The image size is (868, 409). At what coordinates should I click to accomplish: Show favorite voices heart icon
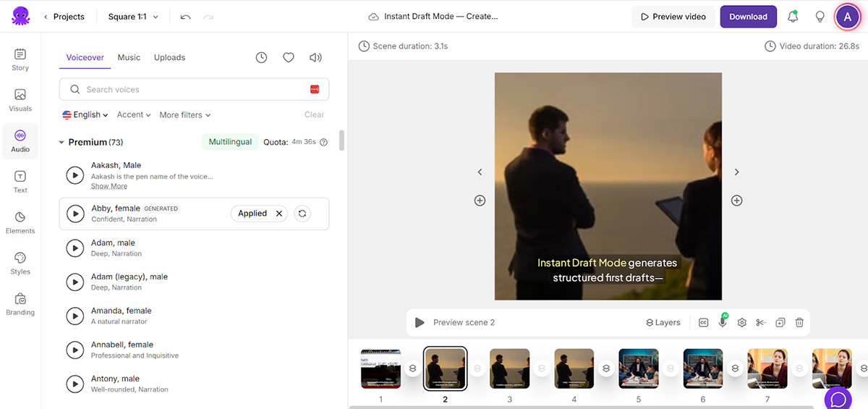point(288,58)
